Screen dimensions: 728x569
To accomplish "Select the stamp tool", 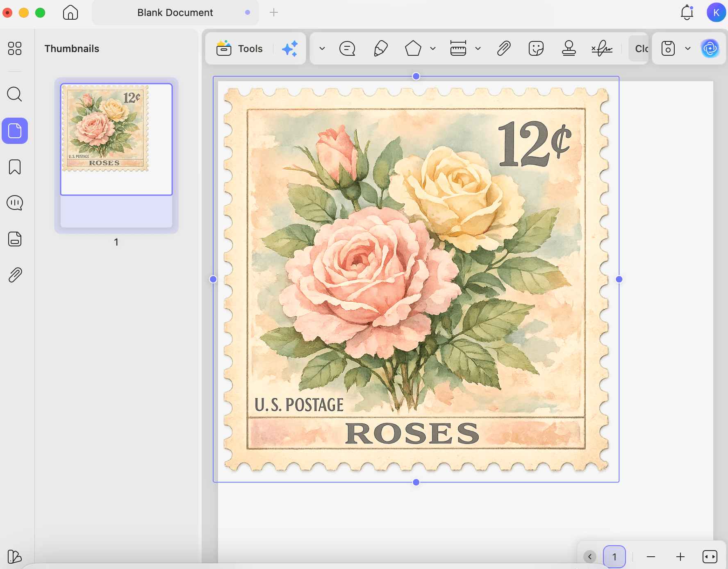I will (x=569, y=48).
